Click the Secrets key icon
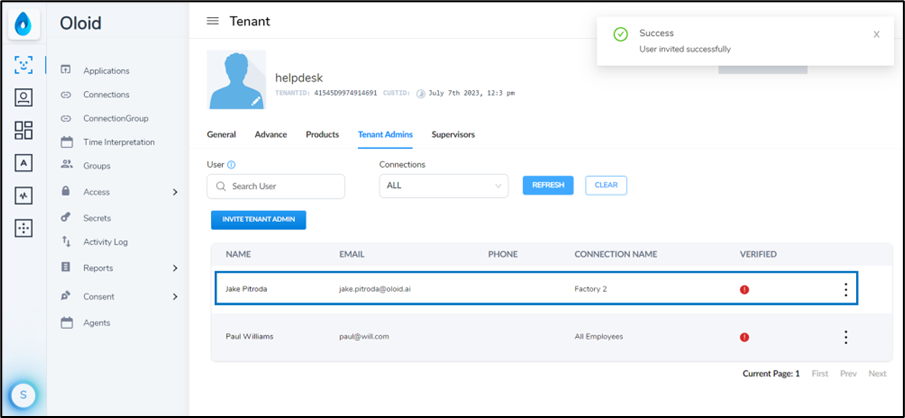The height and width of the screenshot is (418, 905). click(66, 217)
